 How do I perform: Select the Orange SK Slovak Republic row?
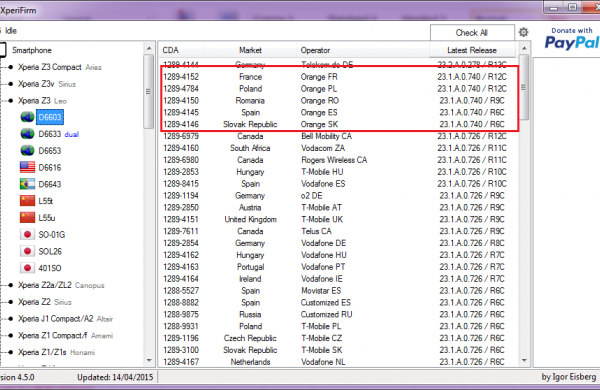(339, 124)
